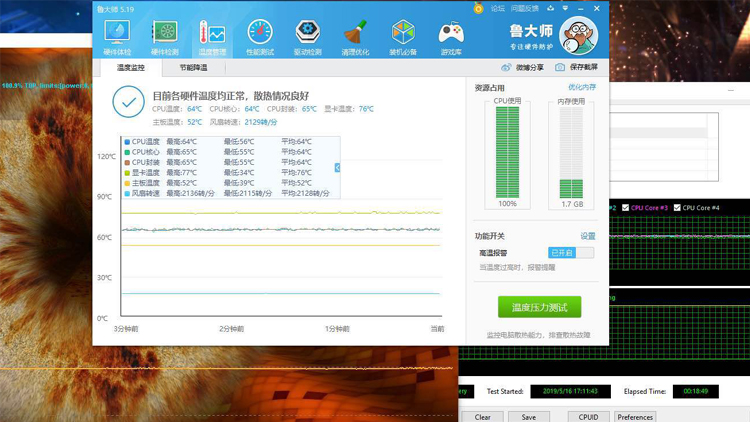The width and height of the screenshot is (750, 422).
Task: Switch to the 温度监控 tab
Action: [x=131, y=67]
